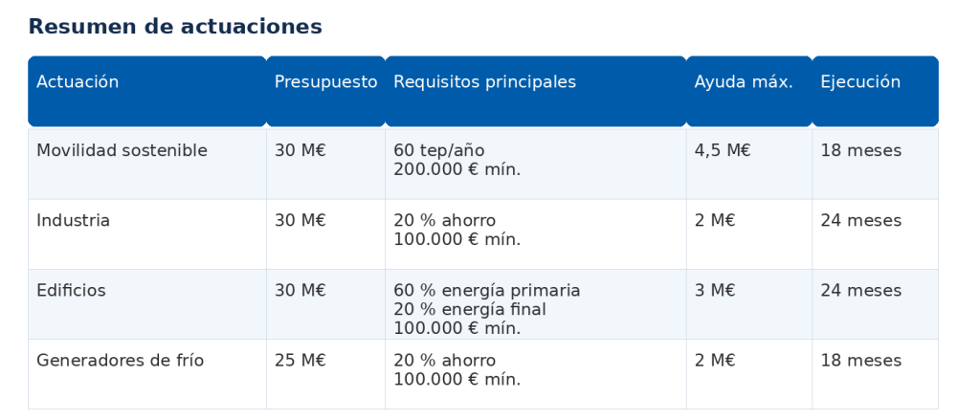This screenshot has width=980, height=420.
Task: Select the Movilidad sostenible row label
Action: click(122, 150)
